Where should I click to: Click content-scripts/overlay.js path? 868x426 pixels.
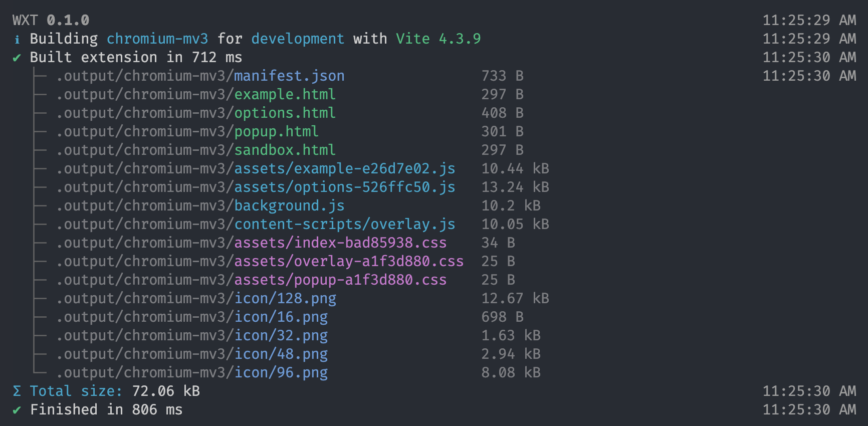(256, 224)
